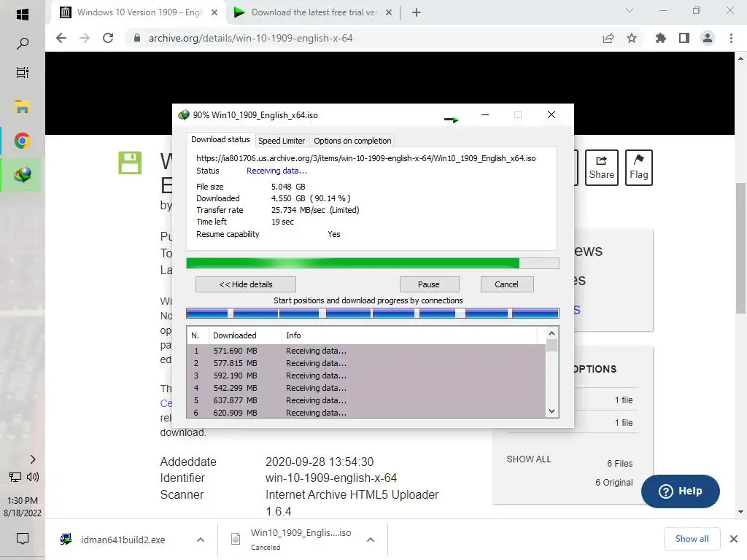Open the taskbar search icon
This screenshot has height=560, width=747.
(23, 43)
